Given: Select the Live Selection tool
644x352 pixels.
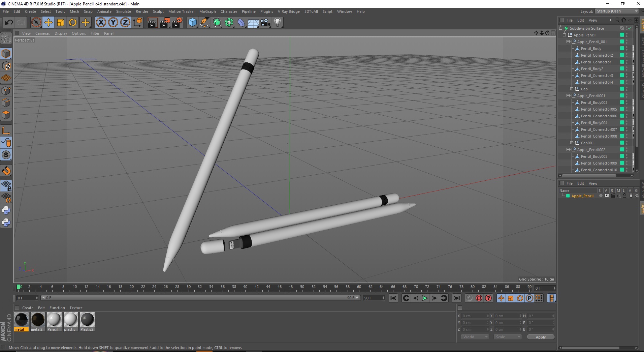Looking at the screenshot, I should [x=36, y=23].
